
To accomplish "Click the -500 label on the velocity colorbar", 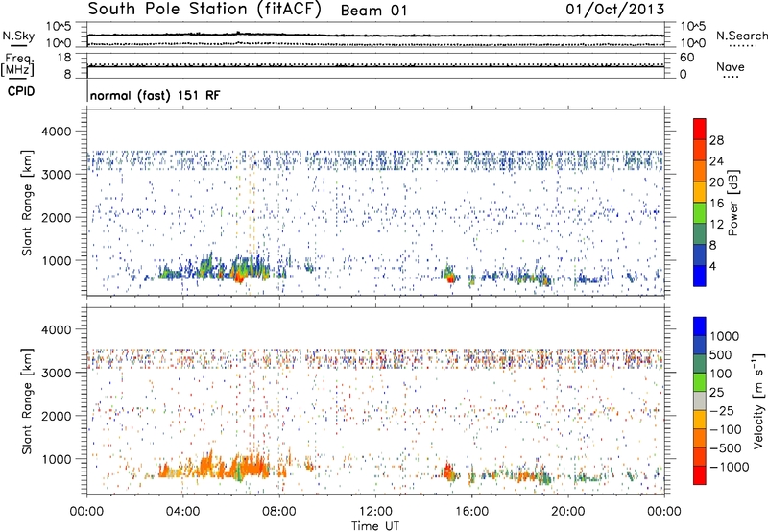I will pyautogui.click(x=725, y=448).
